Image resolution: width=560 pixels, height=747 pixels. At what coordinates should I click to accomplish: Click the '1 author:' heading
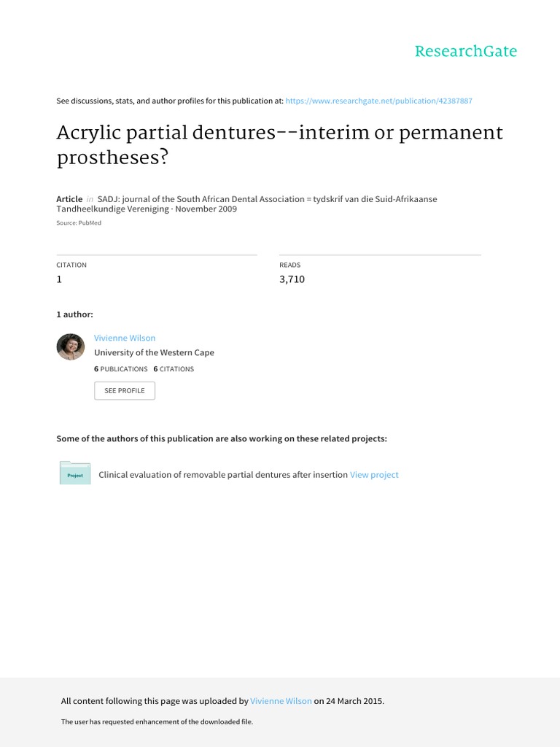tap(74, 314)
